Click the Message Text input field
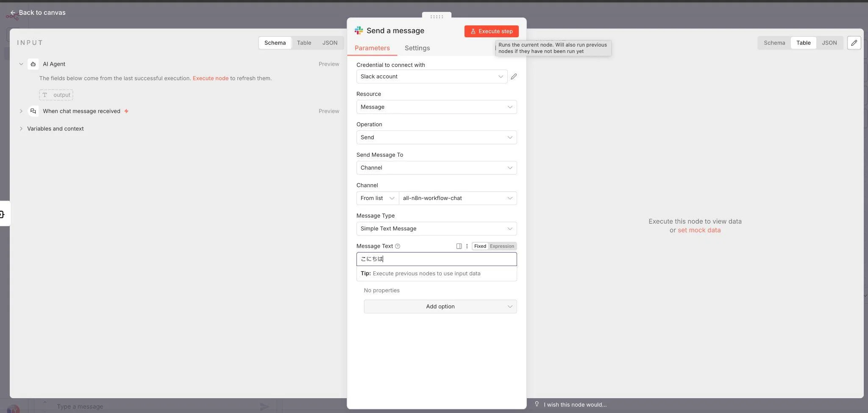This screenshot has width=868, height=413. pyautogui.click(x=436, y=259)
